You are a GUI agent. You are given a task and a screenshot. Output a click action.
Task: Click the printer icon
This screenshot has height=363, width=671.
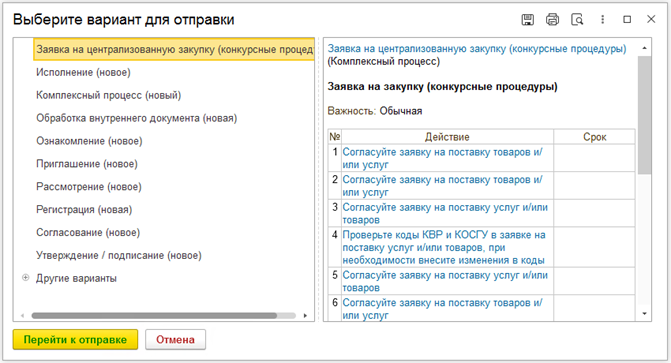tap(552, 20)
